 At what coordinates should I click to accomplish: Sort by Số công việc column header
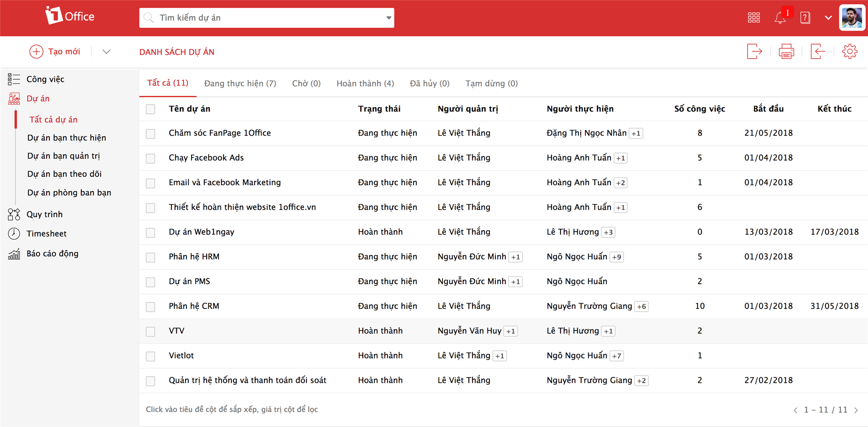[x=700, y=109]
